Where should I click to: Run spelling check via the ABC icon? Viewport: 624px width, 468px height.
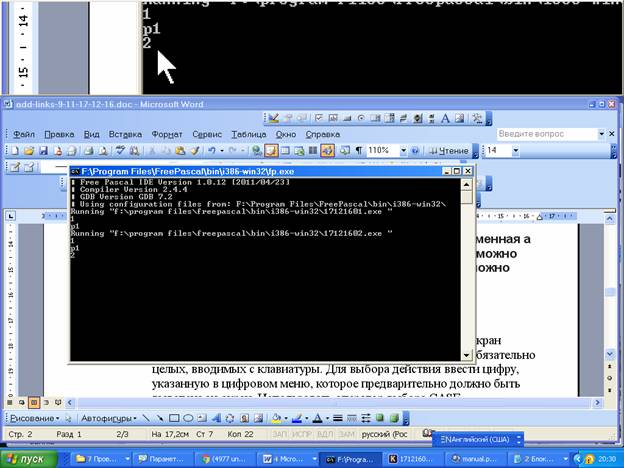(x=120, y=151)
